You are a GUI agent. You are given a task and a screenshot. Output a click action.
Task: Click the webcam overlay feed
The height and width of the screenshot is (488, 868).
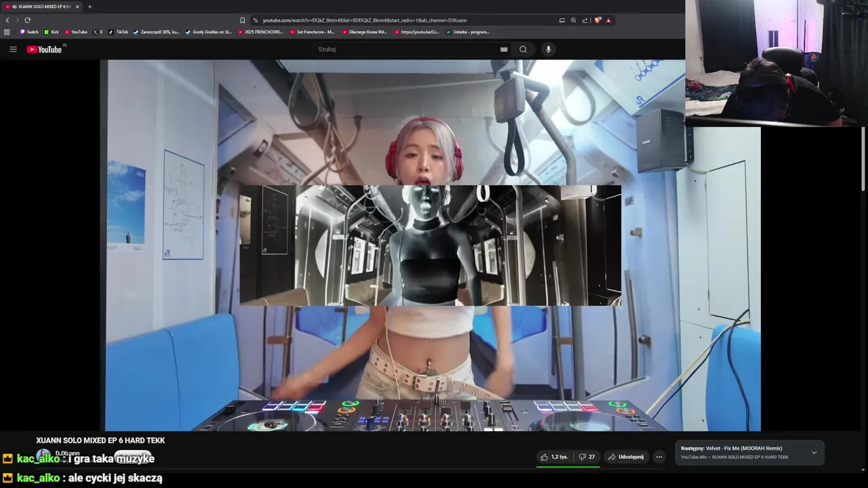pyautogui.click(x=776, y=63)
